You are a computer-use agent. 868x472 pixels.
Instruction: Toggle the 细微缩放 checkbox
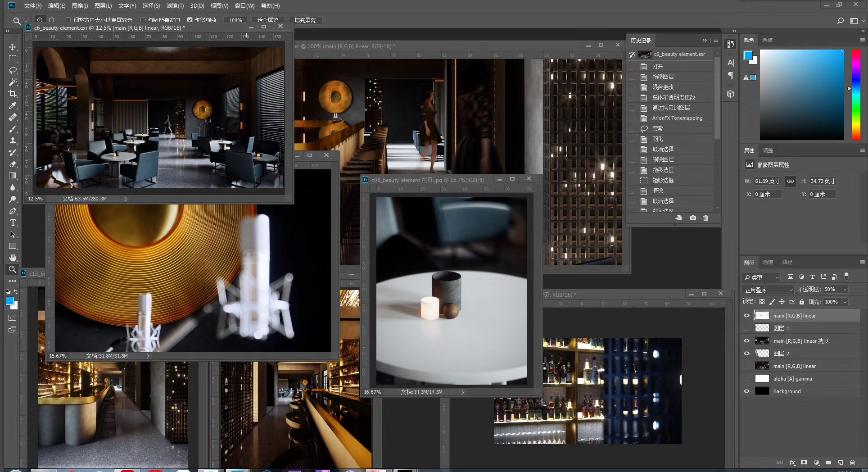point(190,20)
